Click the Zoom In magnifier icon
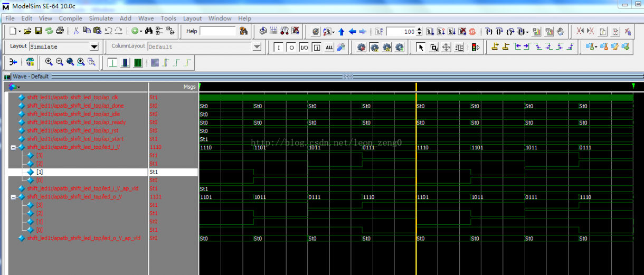The height and width of the screenshot is (275, 644). pos(49,62)
